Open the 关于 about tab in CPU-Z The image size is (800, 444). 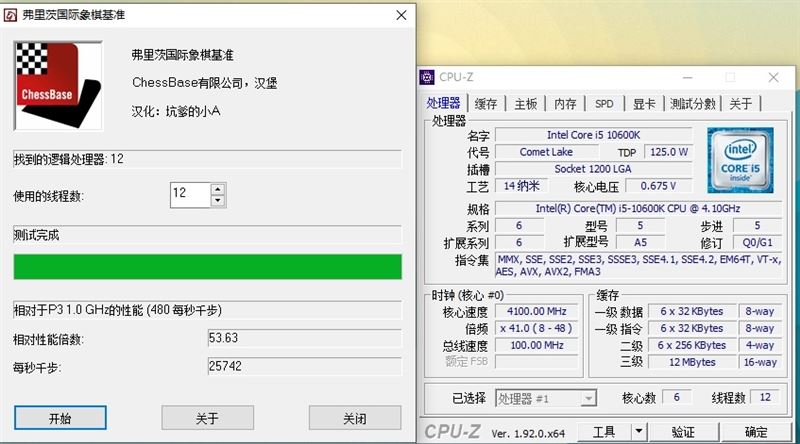(x=741, y=104)
